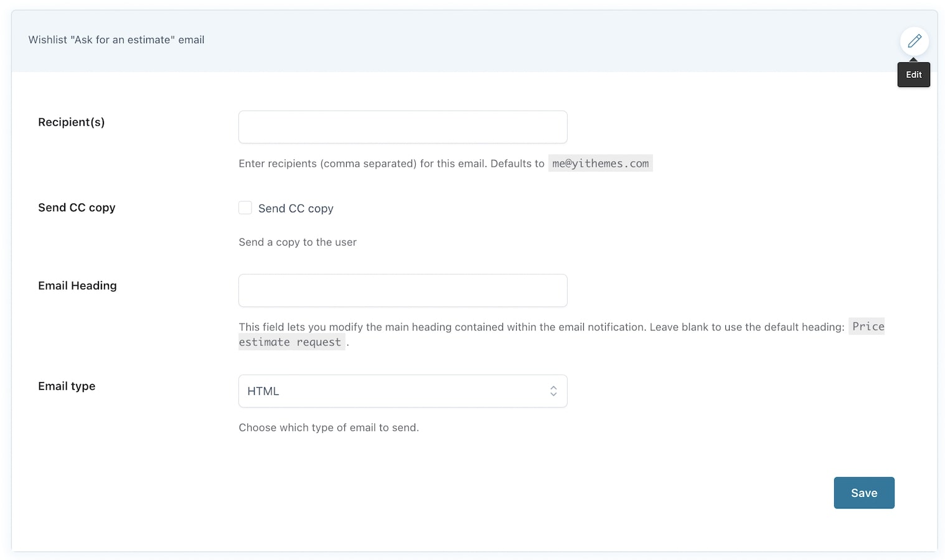Click the Email type label
The height and width of the screenshot is (560, 945).
[67, 386]
